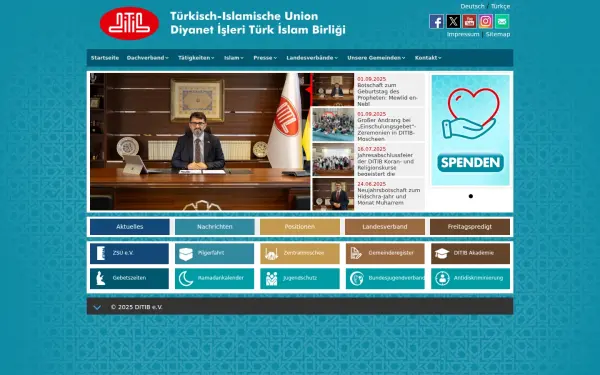Expand the Tätigkeiten dropdown menu
This screenshot has width=600, height=375.
pos(196,58)
